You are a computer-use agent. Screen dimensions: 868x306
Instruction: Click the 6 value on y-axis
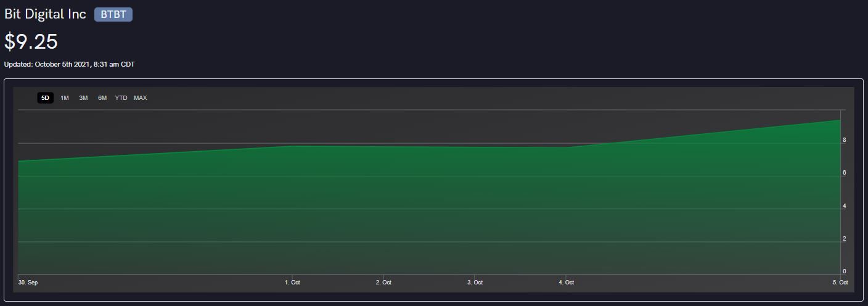(845, 173)
